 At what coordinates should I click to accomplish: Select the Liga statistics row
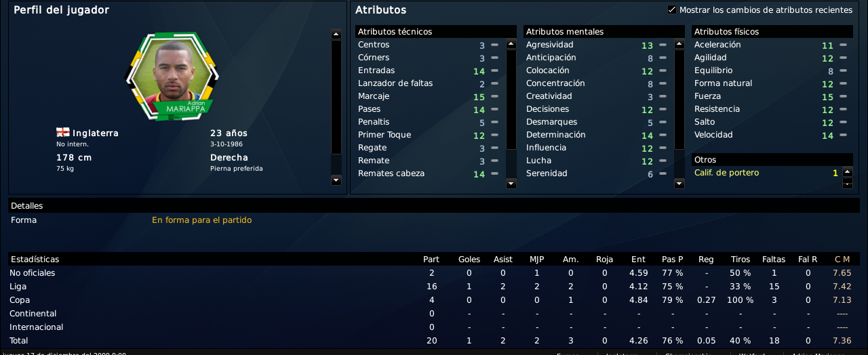434,287
